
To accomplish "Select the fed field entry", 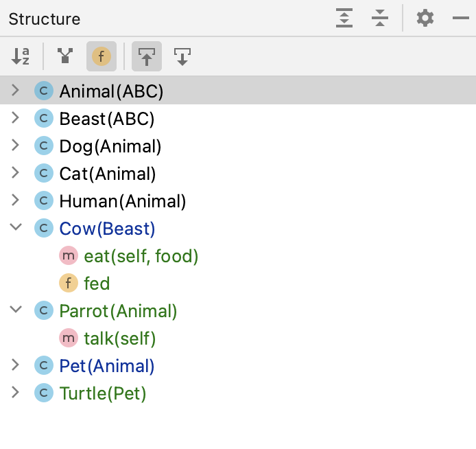I will pyautogui.click(x=97, y=284).
